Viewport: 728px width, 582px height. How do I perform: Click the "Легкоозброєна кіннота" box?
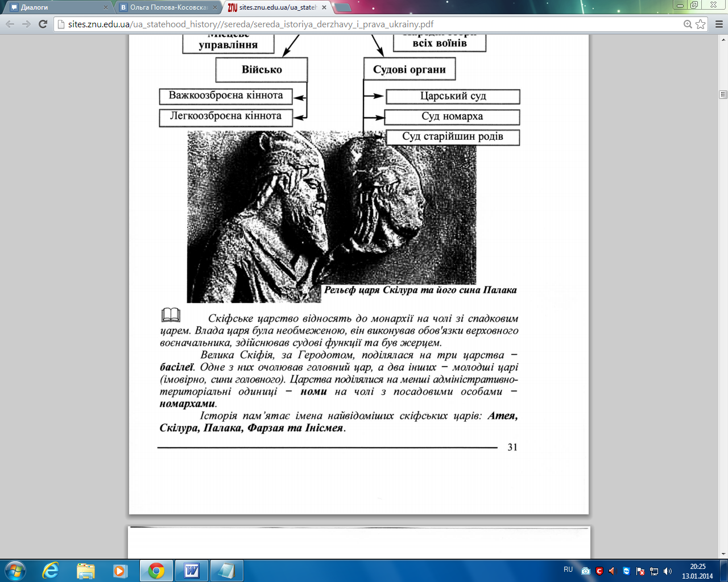pos(226,117)
